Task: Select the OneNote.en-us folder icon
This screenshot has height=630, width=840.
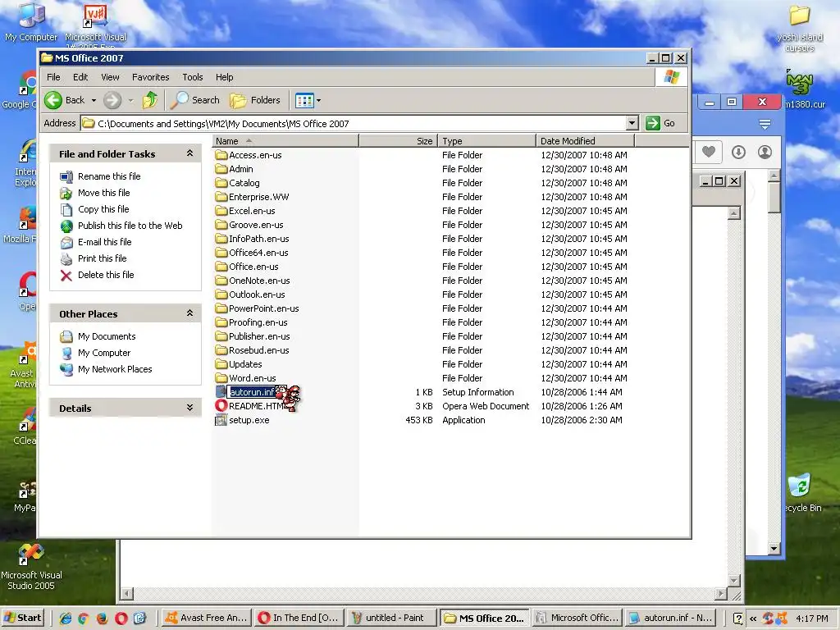Action: [x=221, y=281]
